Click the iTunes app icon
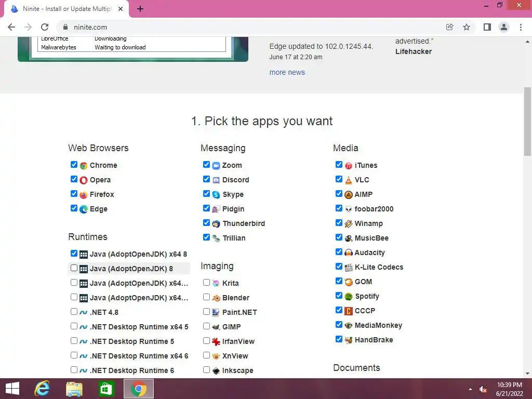The image size is (532, 399). point(349,166)
